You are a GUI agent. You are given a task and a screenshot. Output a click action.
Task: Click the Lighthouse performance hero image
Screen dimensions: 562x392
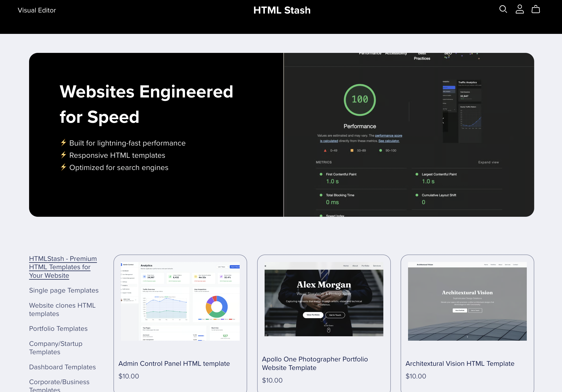point(409,135)
